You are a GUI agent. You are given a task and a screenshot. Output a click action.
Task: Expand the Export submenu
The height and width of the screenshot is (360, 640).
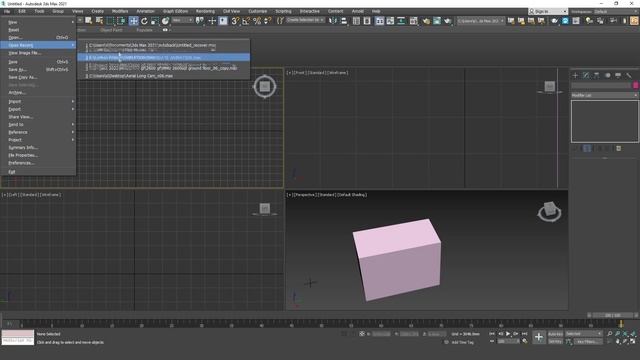(38, 109)
